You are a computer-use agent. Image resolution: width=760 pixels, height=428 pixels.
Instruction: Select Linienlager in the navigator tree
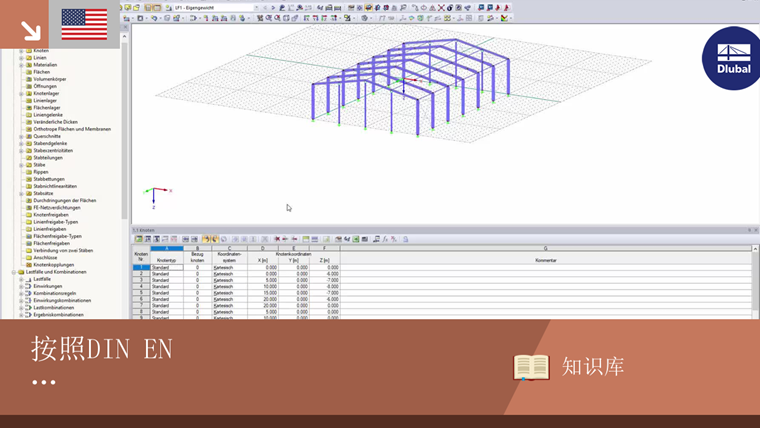tap(45, 100)
